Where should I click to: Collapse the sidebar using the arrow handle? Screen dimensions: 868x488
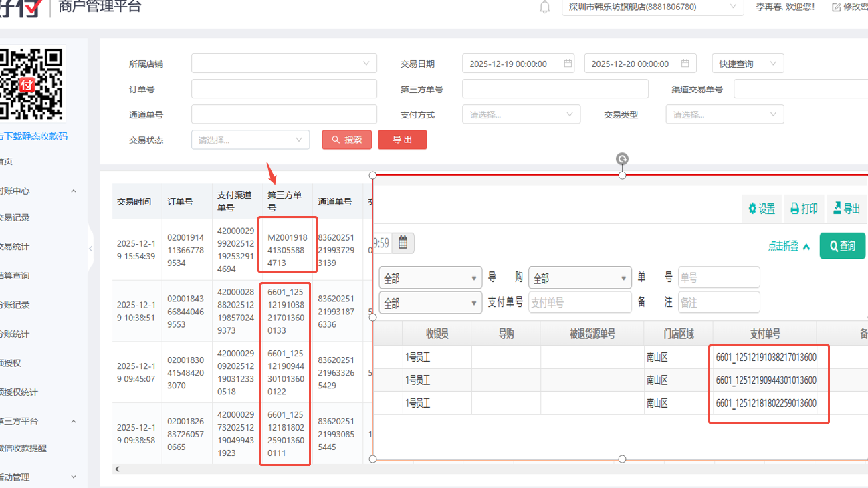[x=91, y=249]
